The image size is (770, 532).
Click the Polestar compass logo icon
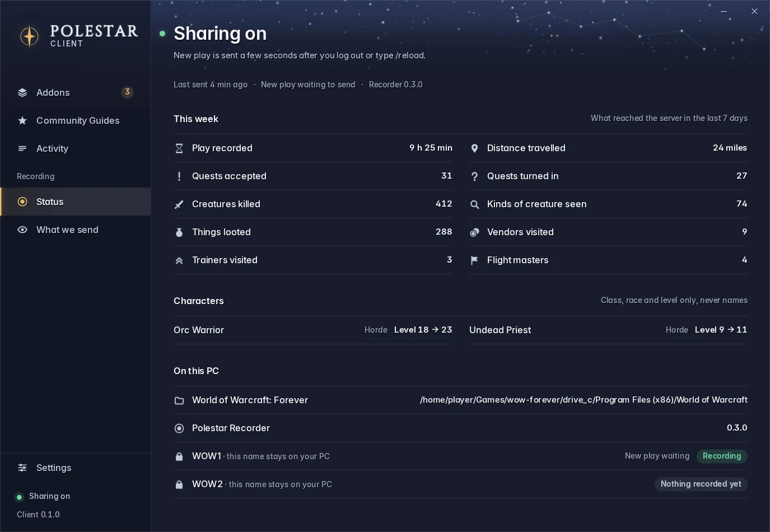click(29, 36)
